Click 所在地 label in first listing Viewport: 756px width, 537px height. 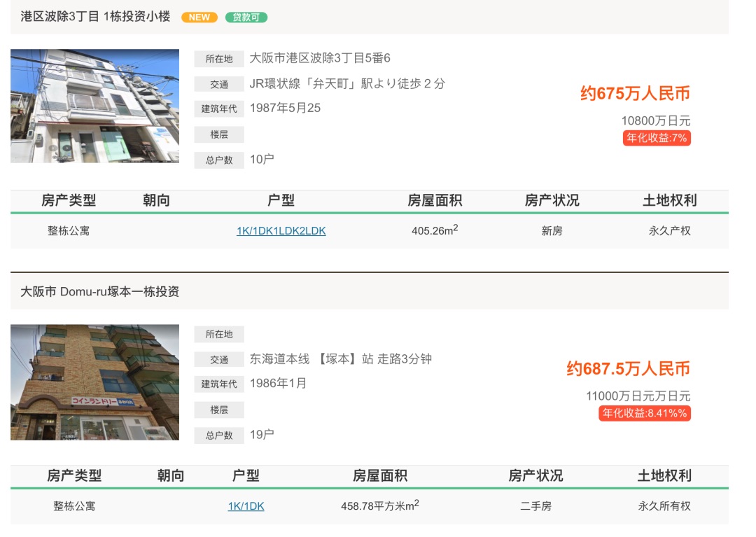pos(219,59)
